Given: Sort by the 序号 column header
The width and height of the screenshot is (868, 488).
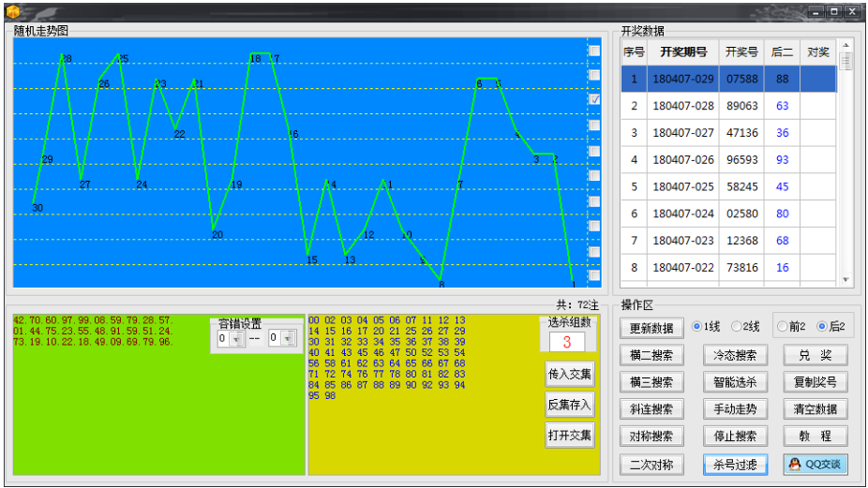Looking at the screenshot, I should [x=634, y=52].
